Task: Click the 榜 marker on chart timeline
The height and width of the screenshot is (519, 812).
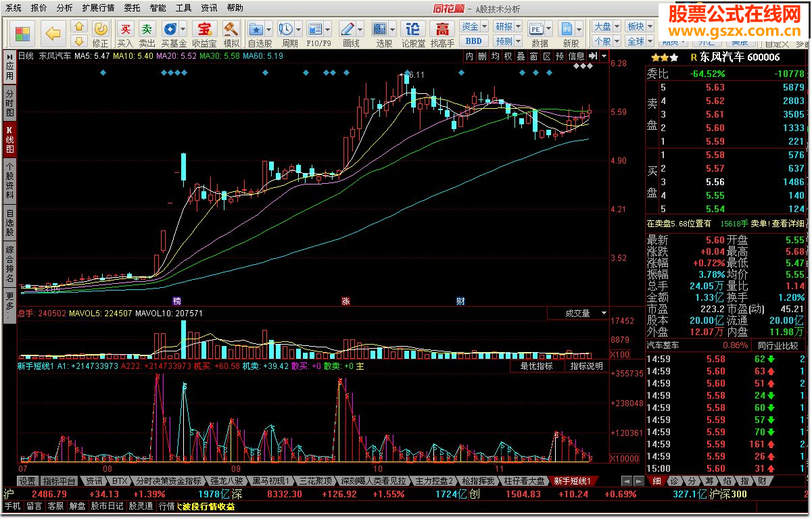Action: pyautogui.click(x=177, y=301)
